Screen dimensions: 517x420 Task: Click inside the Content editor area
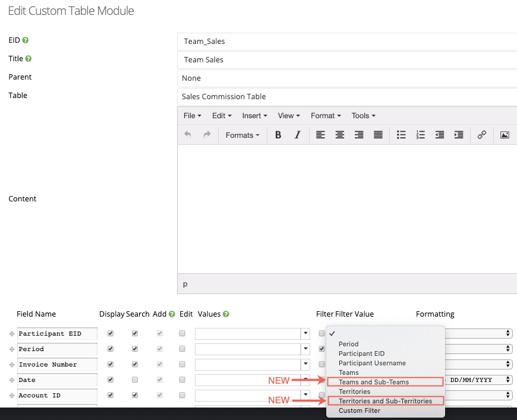point(347,209)
